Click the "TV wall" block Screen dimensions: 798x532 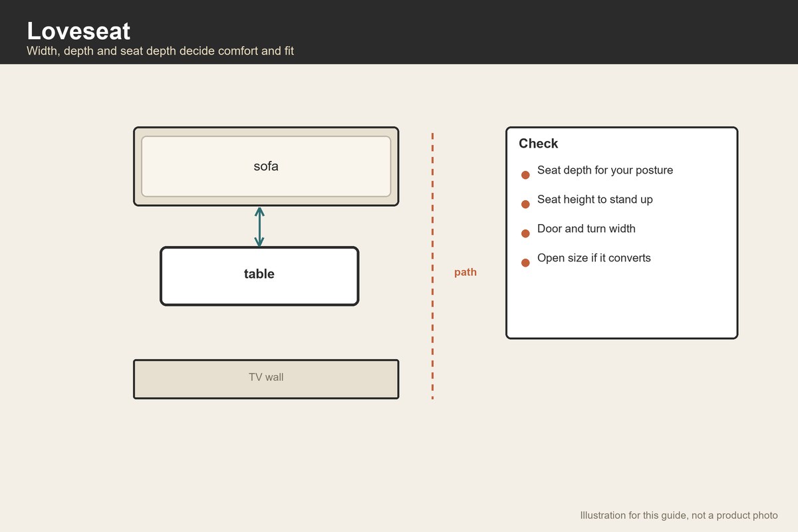point(266,379)
